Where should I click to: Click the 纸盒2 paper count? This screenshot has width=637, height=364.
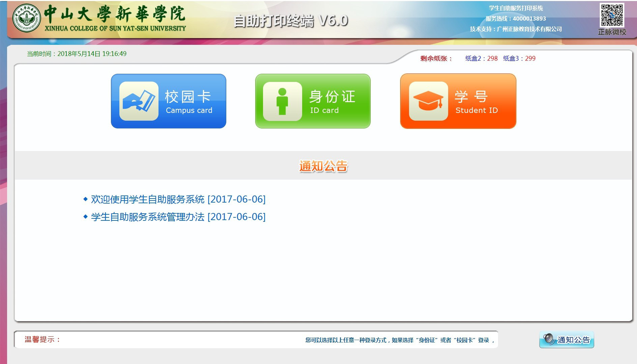(x=481, y=58)
